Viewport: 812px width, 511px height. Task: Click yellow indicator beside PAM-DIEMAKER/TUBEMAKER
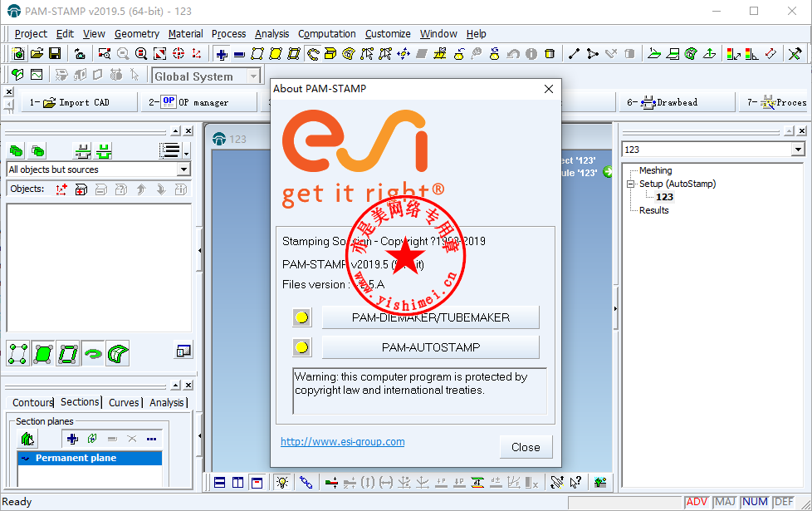point(302,317)
